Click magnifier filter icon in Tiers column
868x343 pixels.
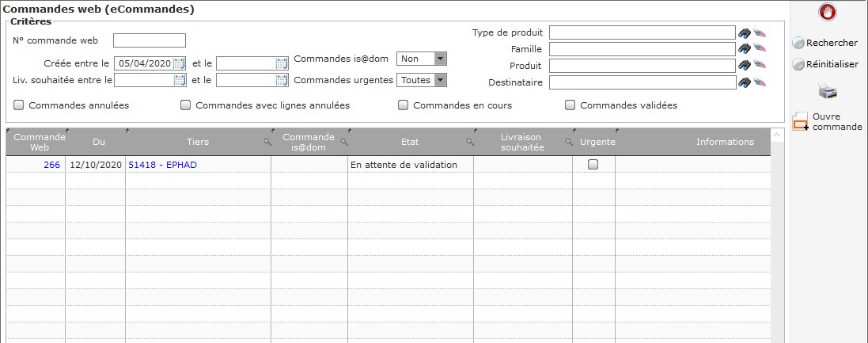tap(267, 142)
